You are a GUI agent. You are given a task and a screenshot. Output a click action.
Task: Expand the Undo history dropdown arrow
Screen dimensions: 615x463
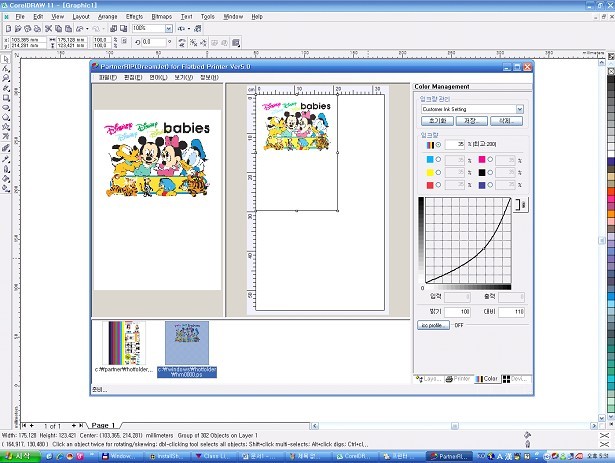coord(87,29)
